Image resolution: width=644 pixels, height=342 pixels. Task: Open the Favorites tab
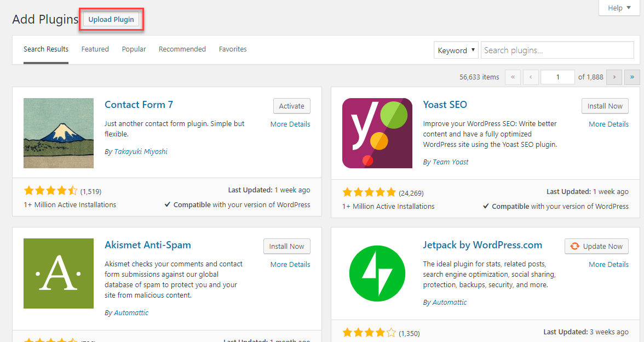pyautogui.click(x=233, y=49)
